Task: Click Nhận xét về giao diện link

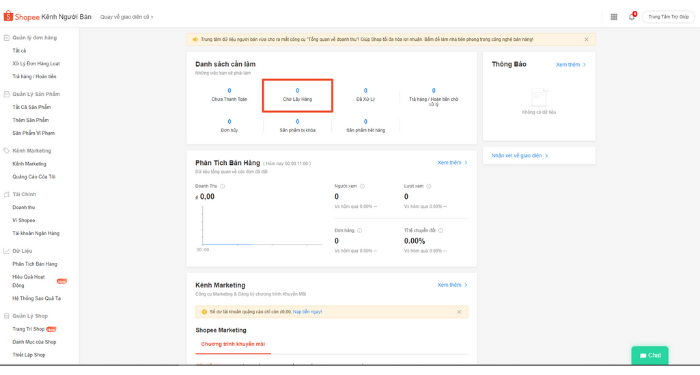Action: tap(520, 155)
